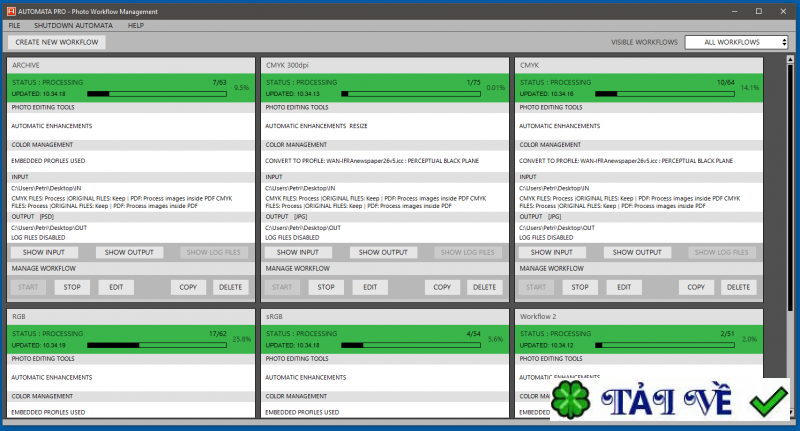Open the HELP menu

pyautogui.click(x=136, y=26)
